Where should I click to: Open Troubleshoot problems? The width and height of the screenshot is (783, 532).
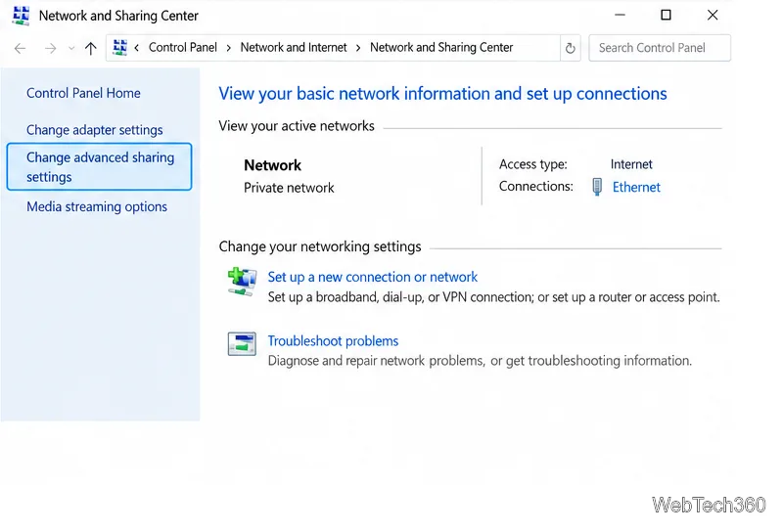pos(333,341)
